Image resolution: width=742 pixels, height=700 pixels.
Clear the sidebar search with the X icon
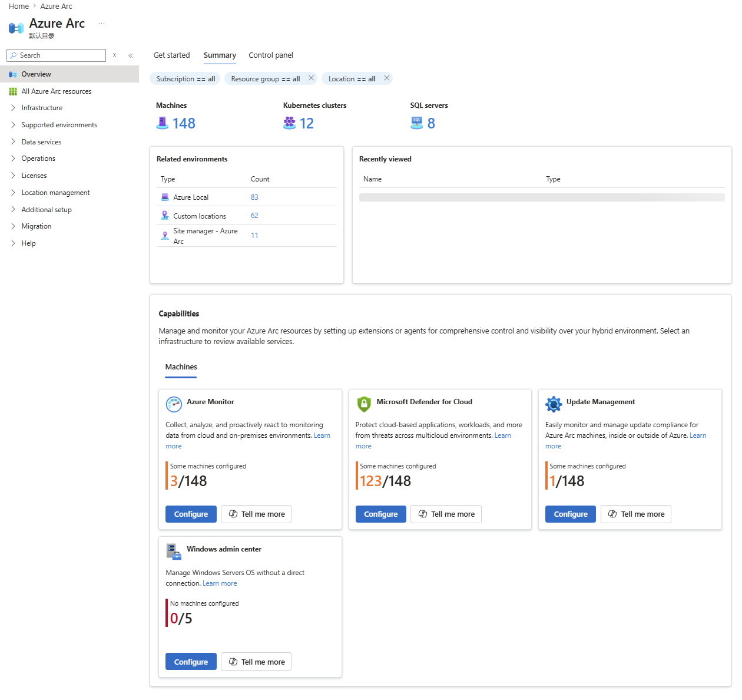click(x=114, y=55)
